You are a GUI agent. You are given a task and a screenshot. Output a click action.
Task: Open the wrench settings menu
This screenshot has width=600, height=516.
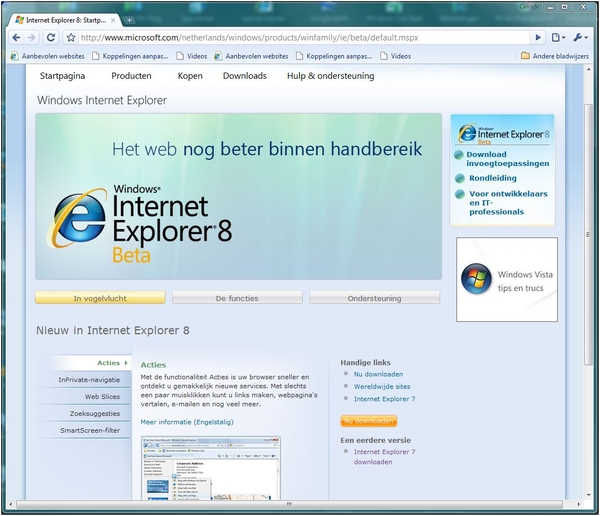click(x=580, y=38)
